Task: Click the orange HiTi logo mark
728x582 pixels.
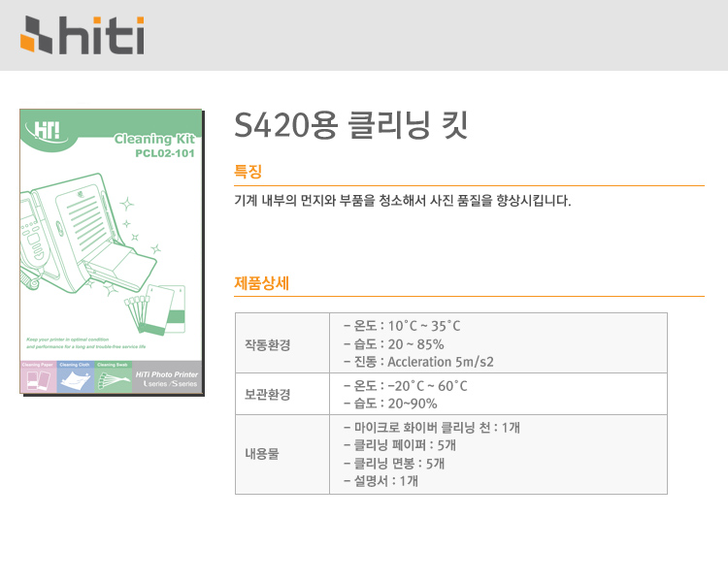Action: point(36,37)
